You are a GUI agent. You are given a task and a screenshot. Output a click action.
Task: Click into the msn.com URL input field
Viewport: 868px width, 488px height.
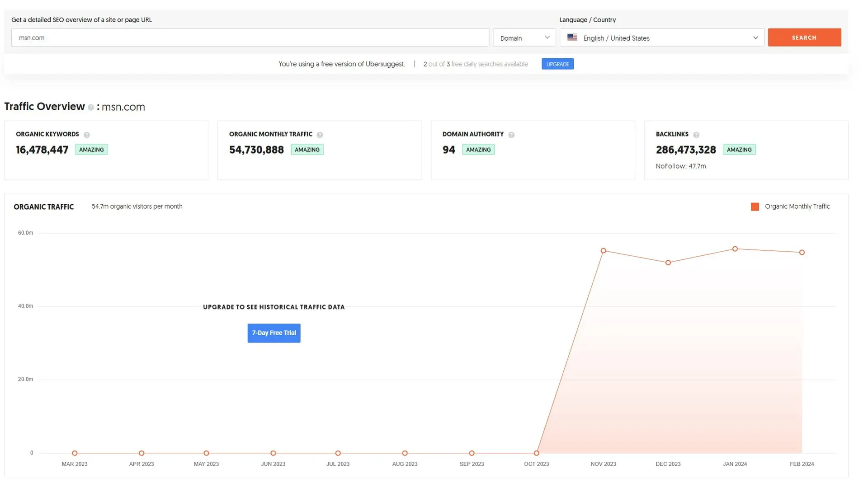tap(250, 38)
